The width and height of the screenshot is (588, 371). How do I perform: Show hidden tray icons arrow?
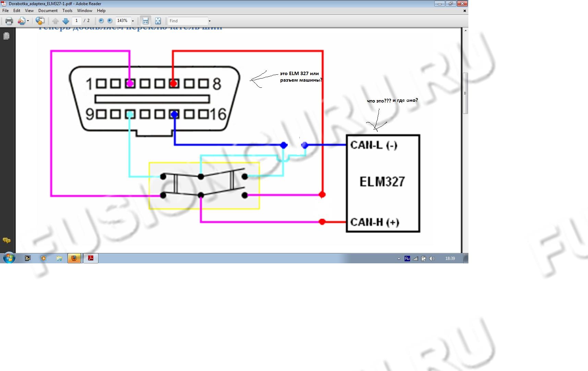tap(399, 259)
